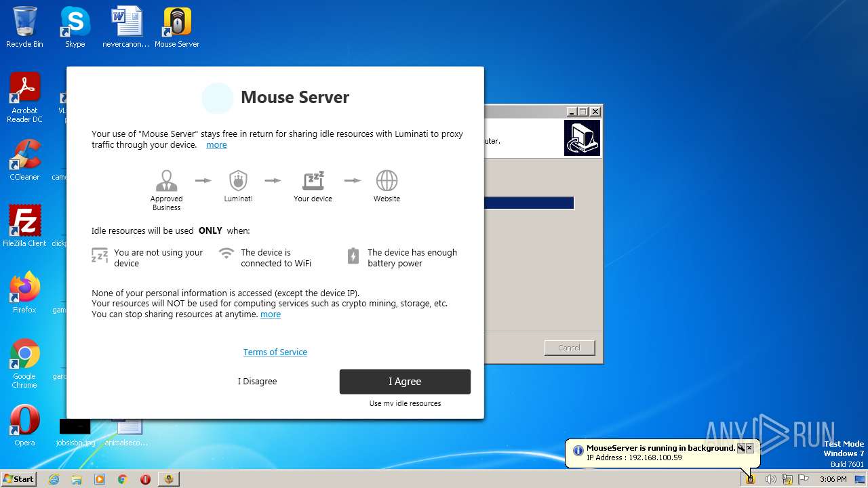The width and height of the screenshot is (868, 488).
Task: Open FileZilla Client shortcut
Action: coord(24,226)
